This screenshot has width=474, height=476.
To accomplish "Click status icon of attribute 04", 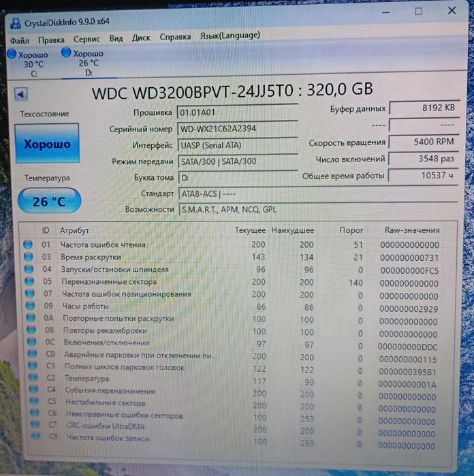I will pos(29,269).
